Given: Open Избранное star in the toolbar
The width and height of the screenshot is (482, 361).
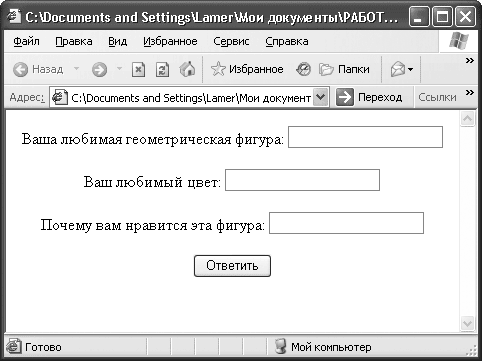Looking at the screenshot, I should click(x=218, y=69).
